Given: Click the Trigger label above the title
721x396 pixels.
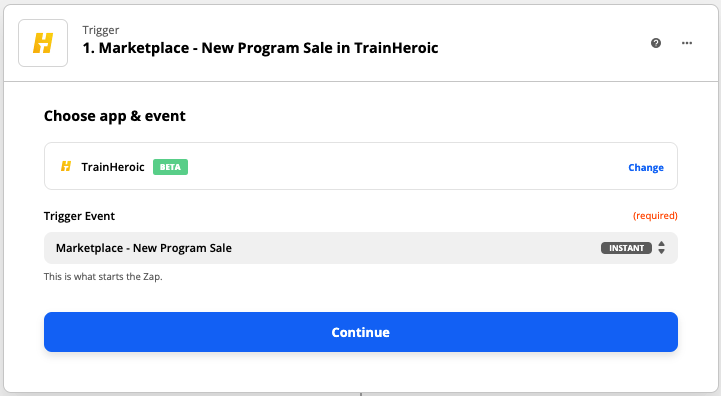Looking at the screenshot, I should pyautogui.click(x=101, y=30).
